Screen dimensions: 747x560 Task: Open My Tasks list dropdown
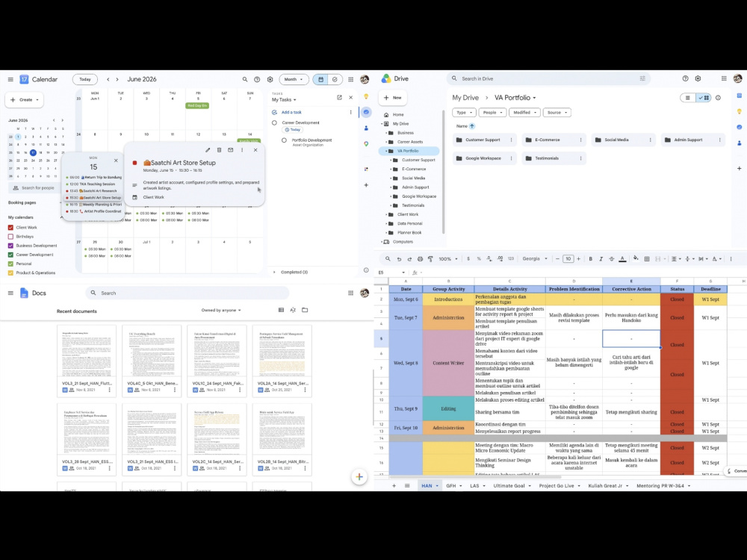[284, 100]
